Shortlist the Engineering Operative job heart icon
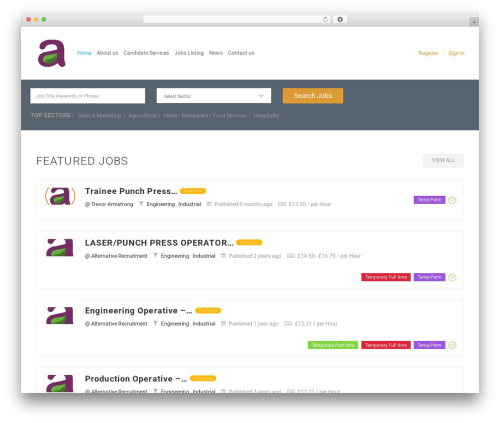The width and height of the screenshot is (500, 423). (x=452, y=345)
